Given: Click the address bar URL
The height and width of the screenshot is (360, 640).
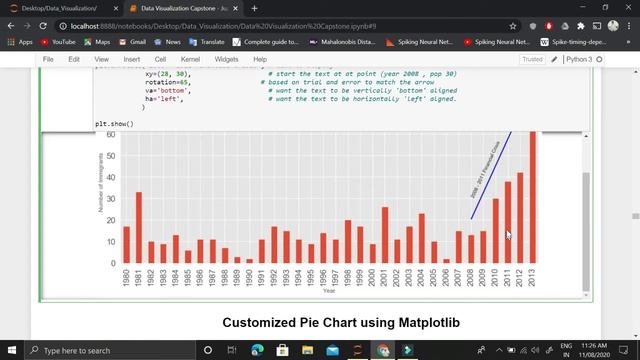Looking at the screenshot, I should [223, 26].
